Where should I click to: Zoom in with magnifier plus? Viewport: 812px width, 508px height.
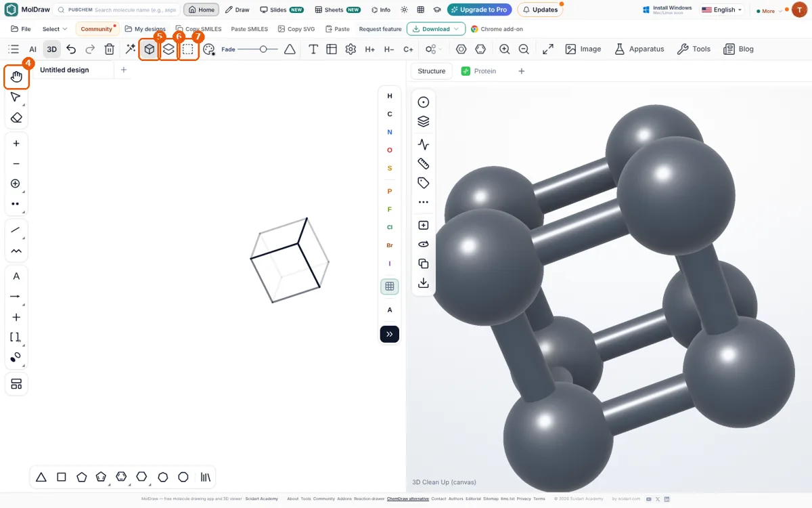coord(505,49)
